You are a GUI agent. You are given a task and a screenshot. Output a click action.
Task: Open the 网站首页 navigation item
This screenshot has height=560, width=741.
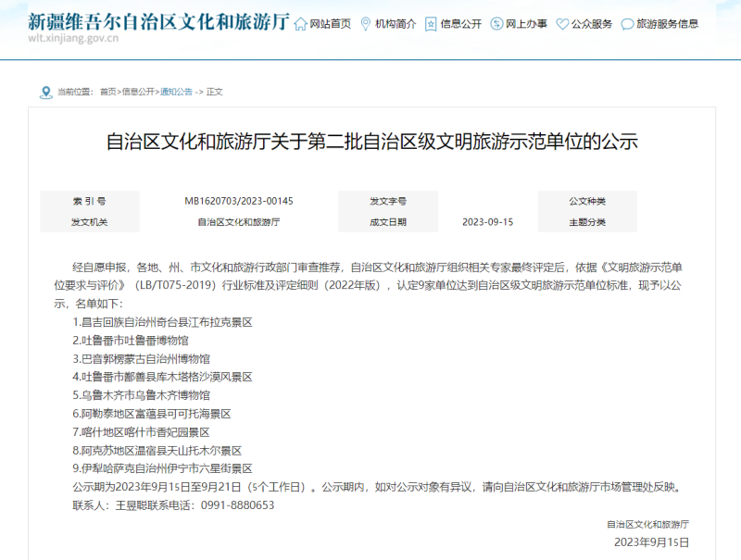click(331, 23)
